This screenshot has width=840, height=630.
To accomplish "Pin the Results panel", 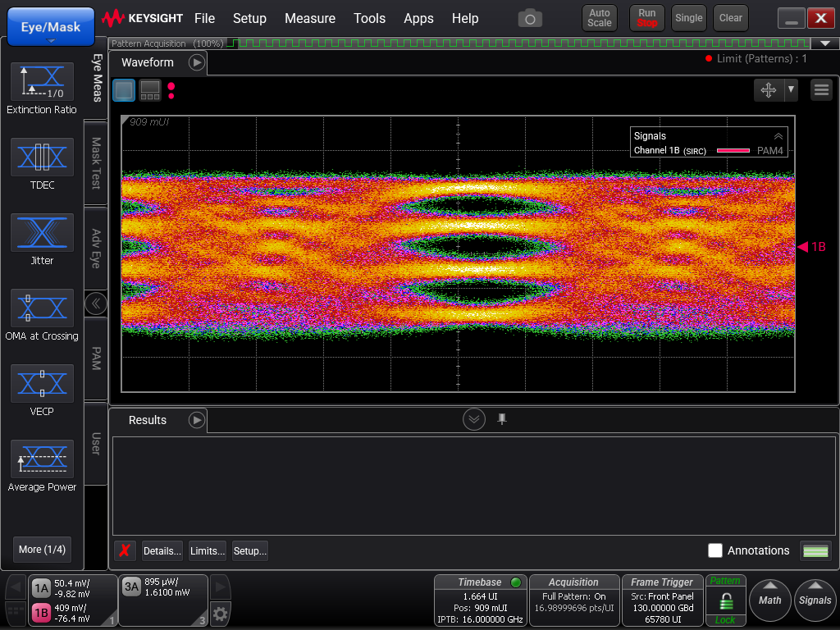I will [x=502, y=419].
